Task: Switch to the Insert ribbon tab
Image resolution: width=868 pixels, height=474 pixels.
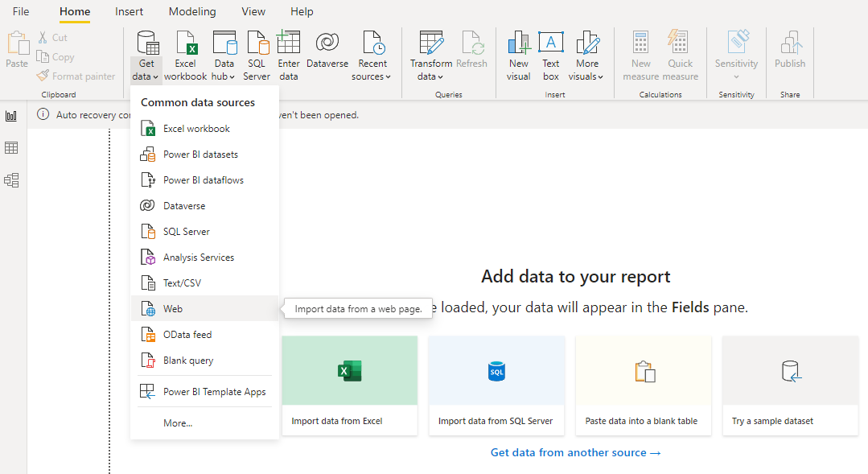Action: (129, 11)
